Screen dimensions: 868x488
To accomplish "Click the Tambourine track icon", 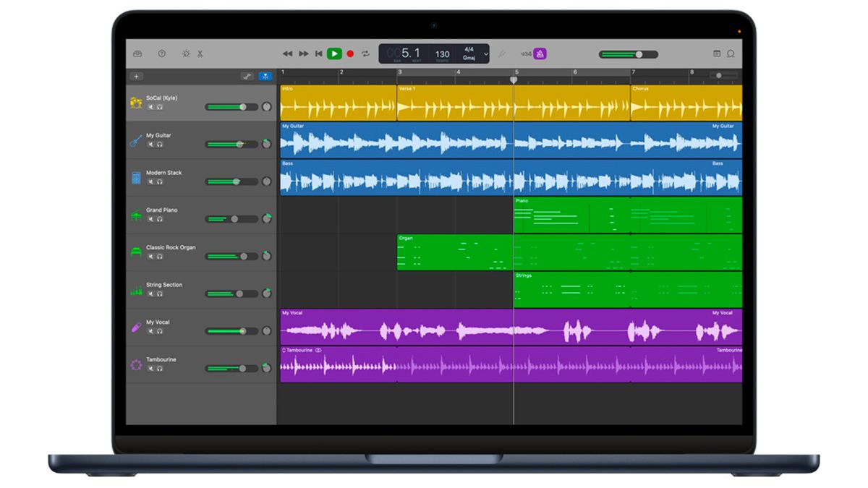I will [135, 366].
